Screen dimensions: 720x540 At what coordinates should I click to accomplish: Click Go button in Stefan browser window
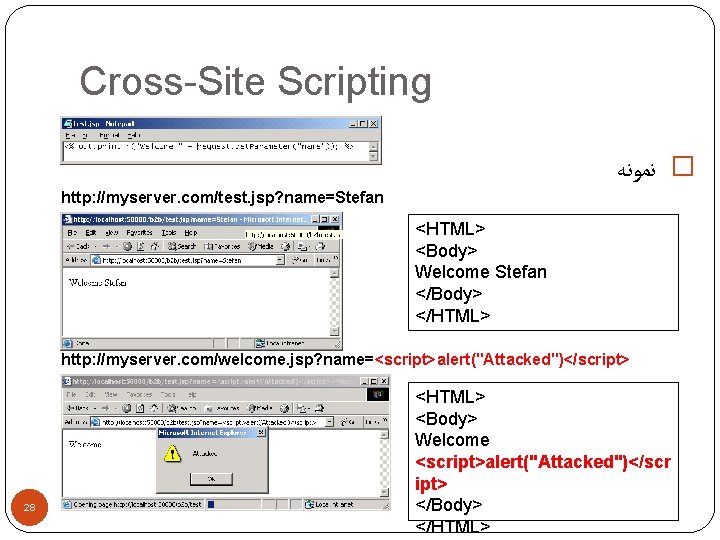pos(300,260)
